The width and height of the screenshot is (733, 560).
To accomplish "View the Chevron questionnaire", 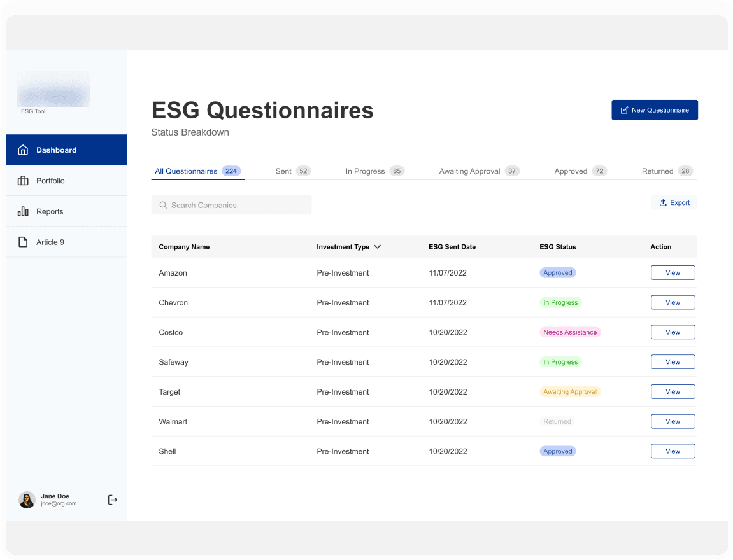I will coord(673,302).
